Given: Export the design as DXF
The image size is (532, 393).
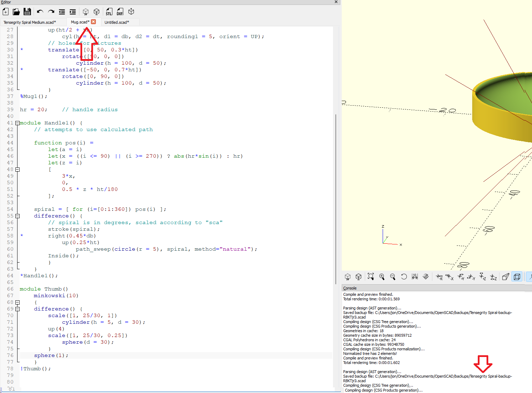Looking at the screenshot, I should 120,12.
